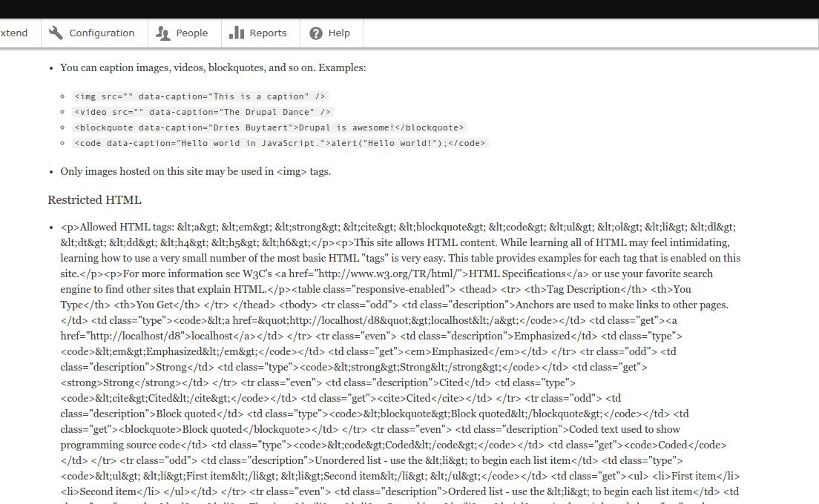Open the Extend admin menu
Screen dimensions: 819x504
[x=13, y=33]
